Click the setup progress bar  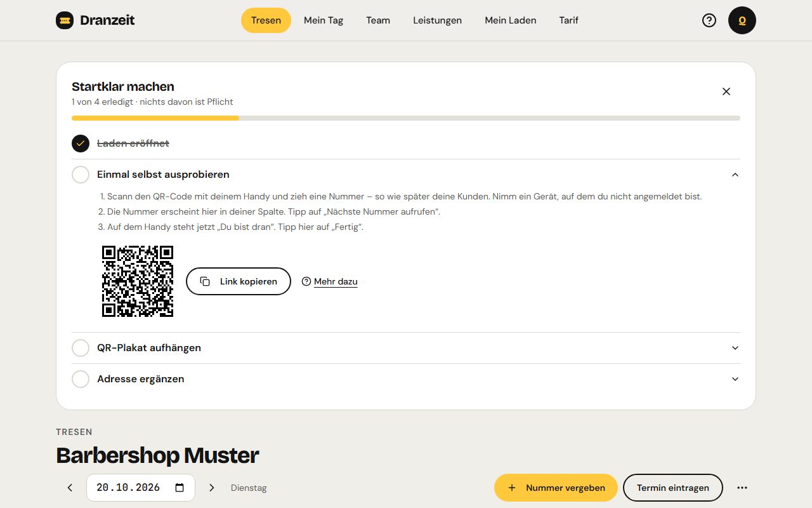point(406,118)
